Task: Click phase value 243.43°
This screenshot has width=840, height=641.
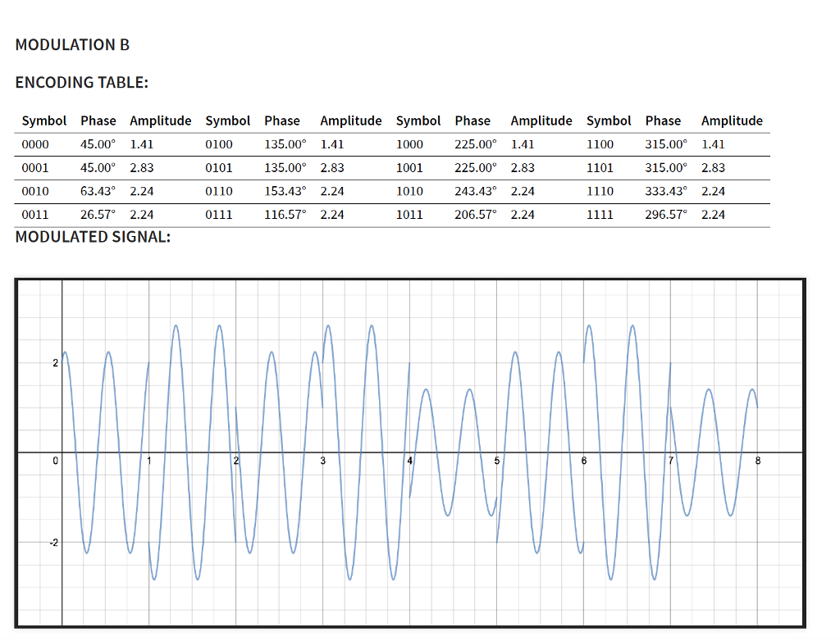Action: (476, 191)
